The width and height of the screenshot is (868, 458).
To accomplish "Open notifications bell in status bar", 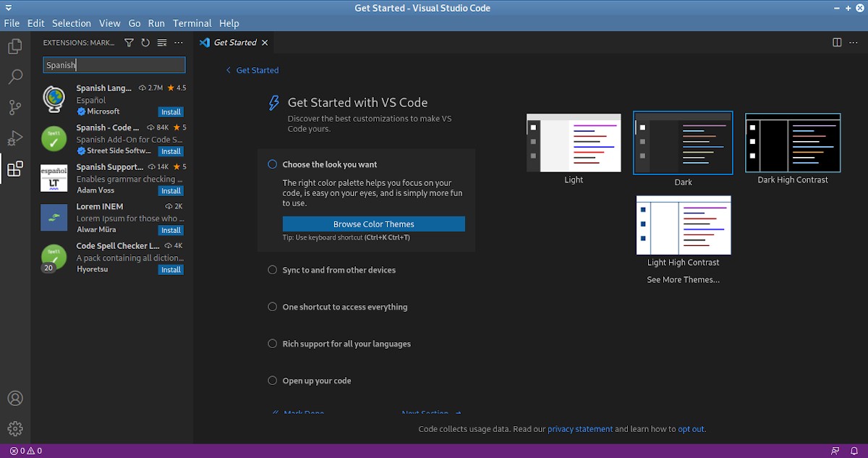I will coord(854,451).
